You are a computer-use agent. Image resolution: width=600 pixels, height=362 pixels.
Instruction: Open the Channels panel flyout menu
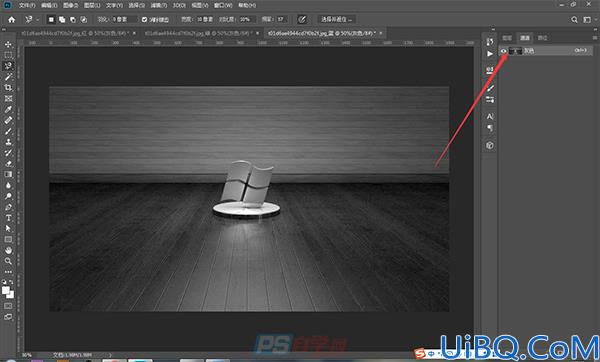pos(595,38)
